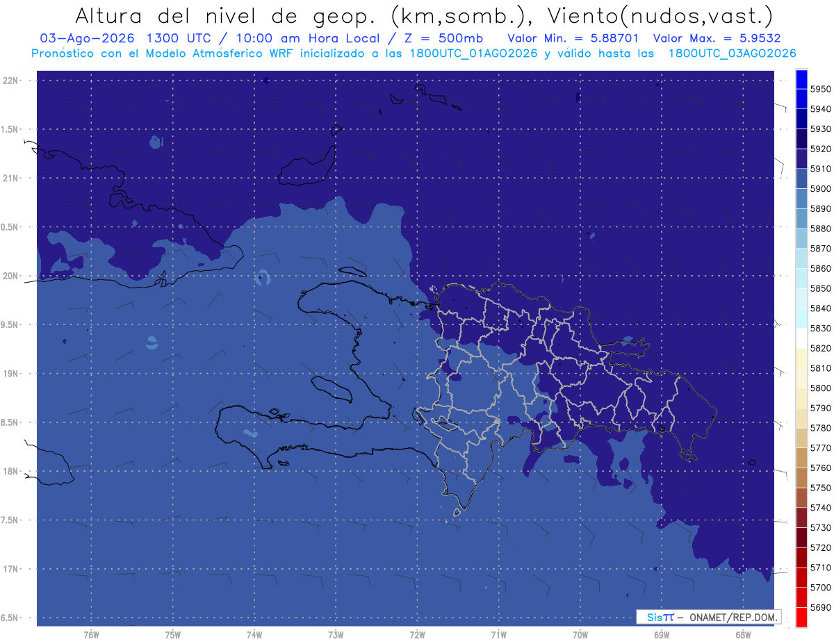The width and height of the screenshot is (834, 644).
Task: Click the '72W' longitude label
Action: pyautogui.click(x=417, y=635)
